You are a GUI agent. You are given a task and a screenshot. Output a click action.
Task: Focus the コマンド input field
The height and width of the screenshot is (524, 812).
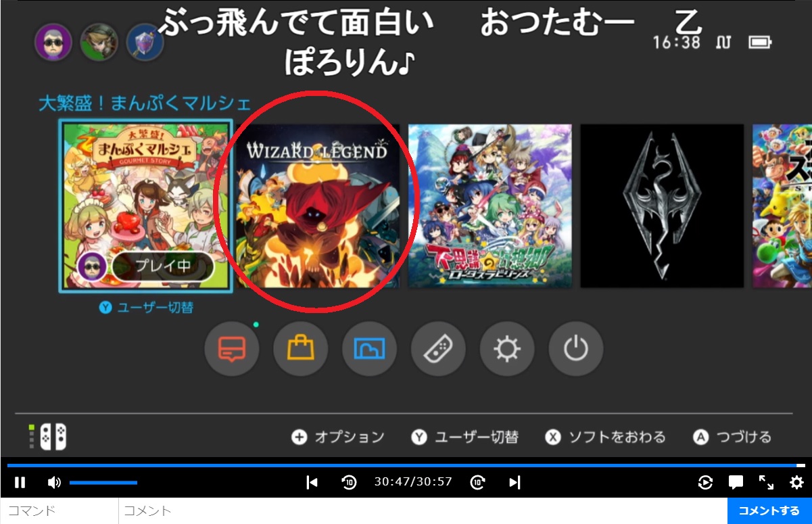tap(59, 510)
